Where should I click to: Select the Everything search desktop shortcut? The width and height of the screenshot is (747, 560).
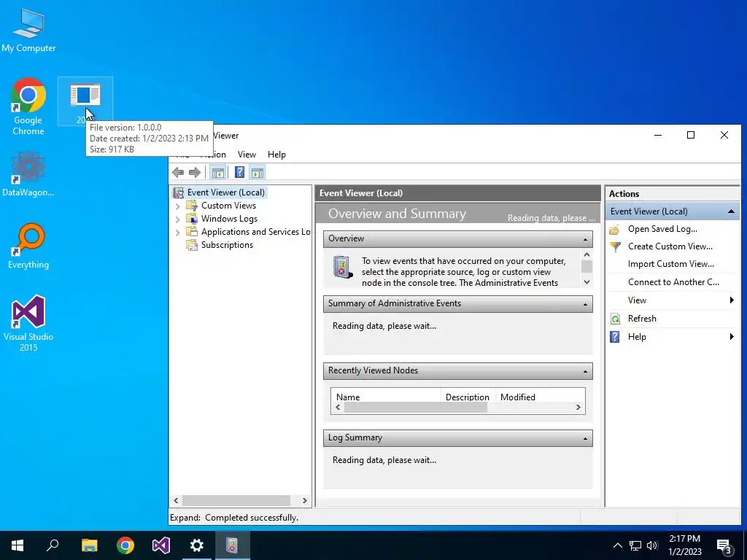point(28,246)
